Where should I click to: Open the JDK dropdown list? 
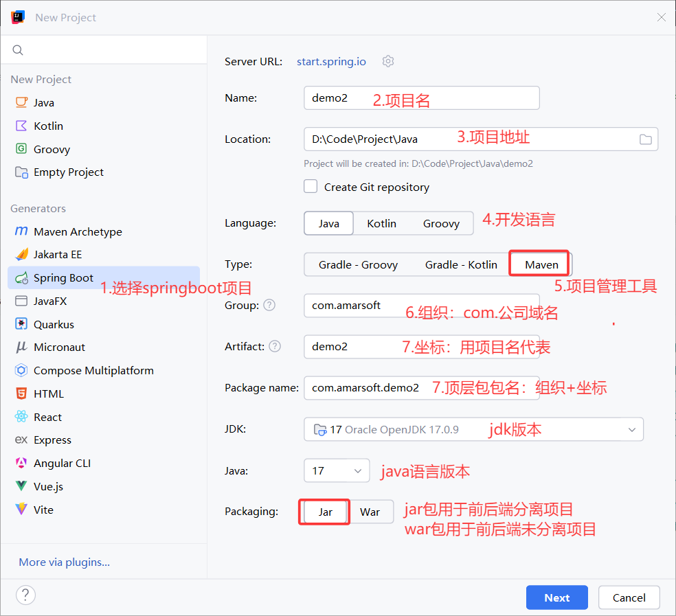coord(474,429)
